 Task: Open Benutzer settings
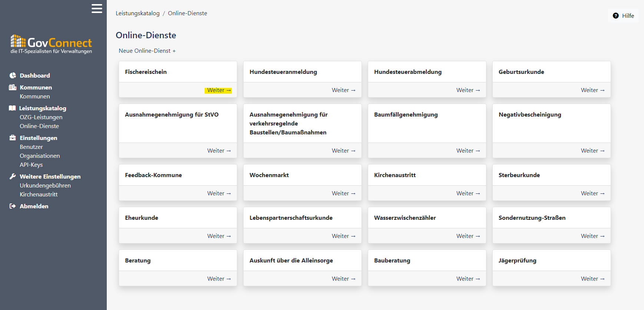tap(31, 147)
